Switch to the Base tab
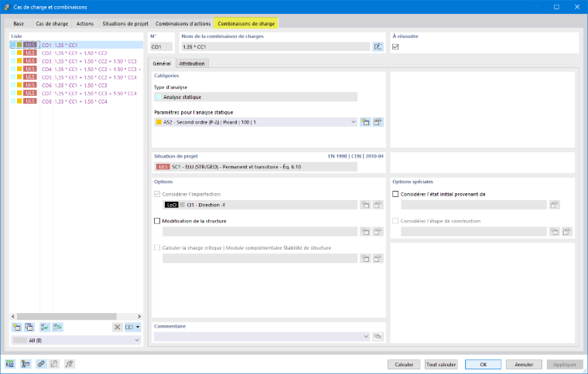The height and width of the screenshot is (374, 588). (19, 24)
